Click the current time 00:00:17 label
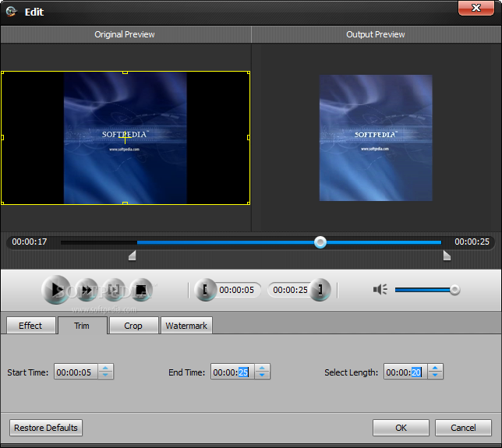Screen dimensions: 502x448 pyautogui.click(x=30, y=242)
